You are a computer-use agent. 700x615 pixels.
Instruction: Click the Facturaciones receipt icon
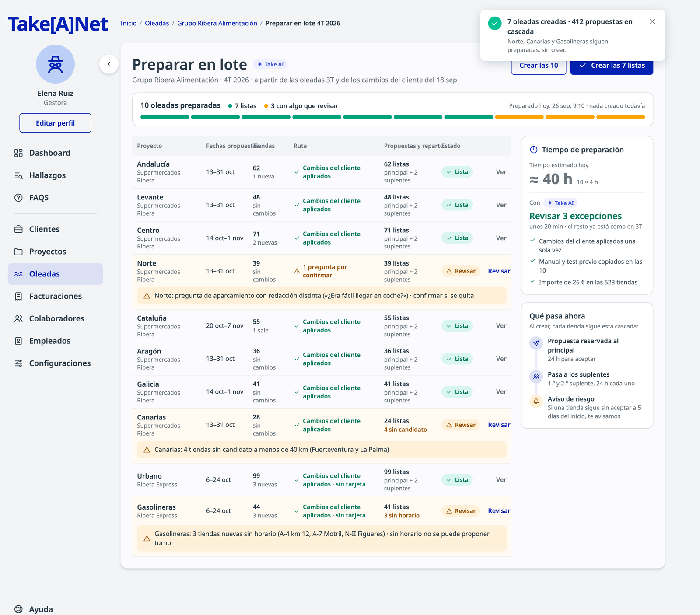18,296
